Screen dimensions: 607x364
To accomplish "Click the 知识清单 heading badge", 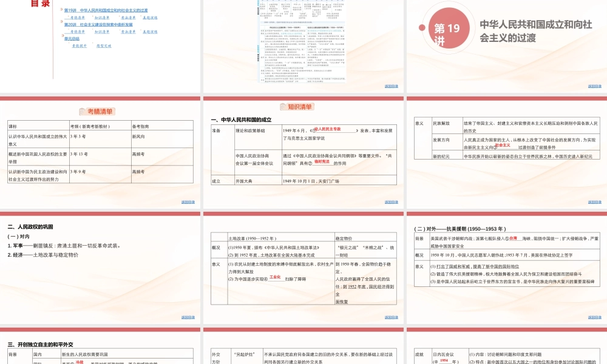I will tap(297, 107).
